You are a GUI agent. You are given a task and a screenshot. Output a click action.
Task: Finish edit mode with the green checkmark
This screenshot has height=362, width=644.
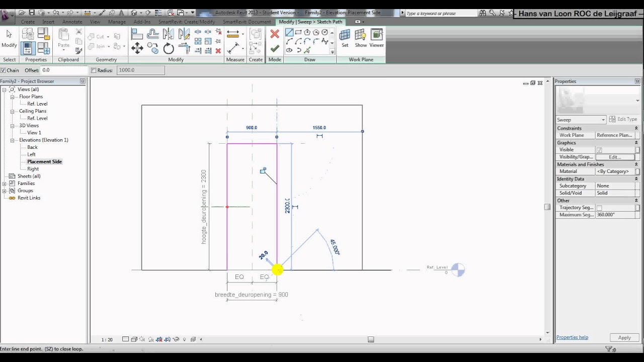275,49
